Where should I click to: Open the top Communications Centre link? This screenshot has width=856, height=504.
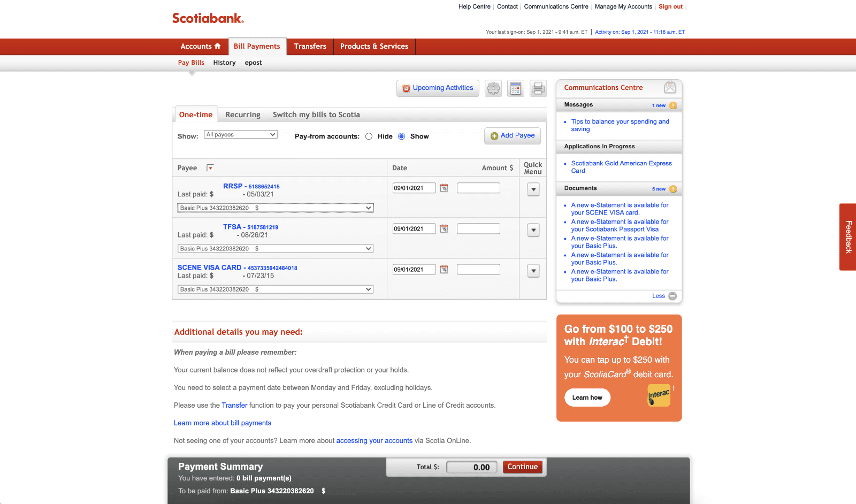point(556,6)
